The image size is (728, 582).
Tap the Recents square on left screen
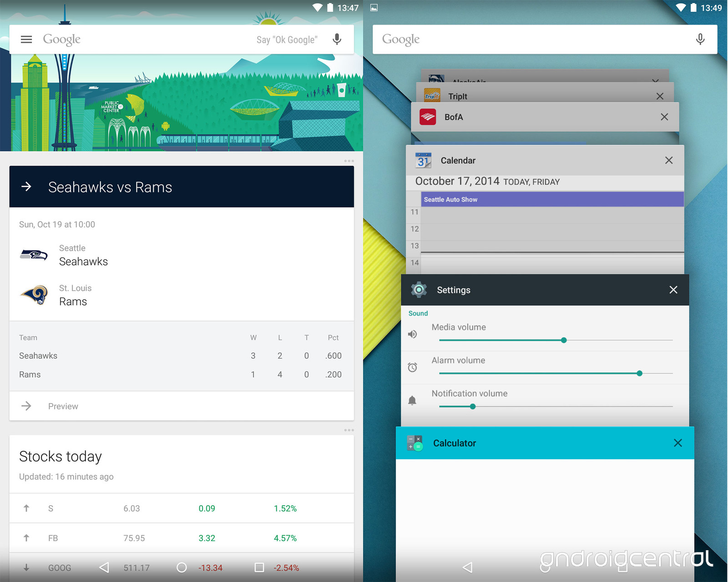[259, 567]
